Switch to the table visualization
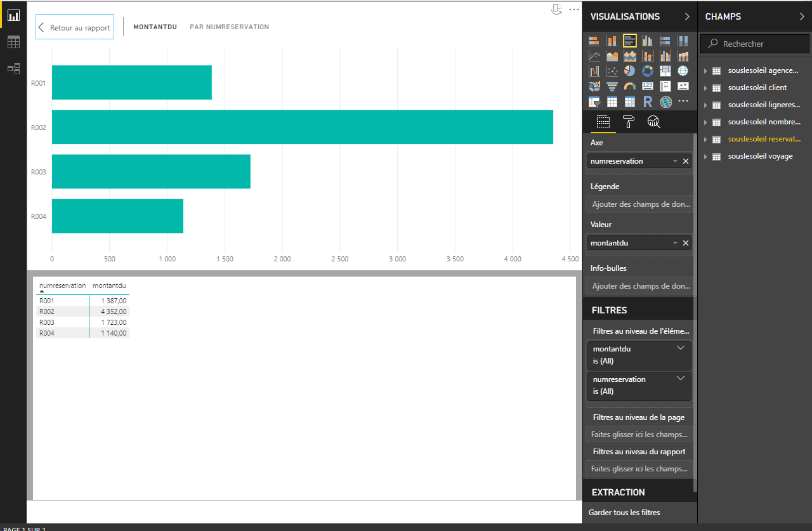The image size is (812, 531). point(612,102)
